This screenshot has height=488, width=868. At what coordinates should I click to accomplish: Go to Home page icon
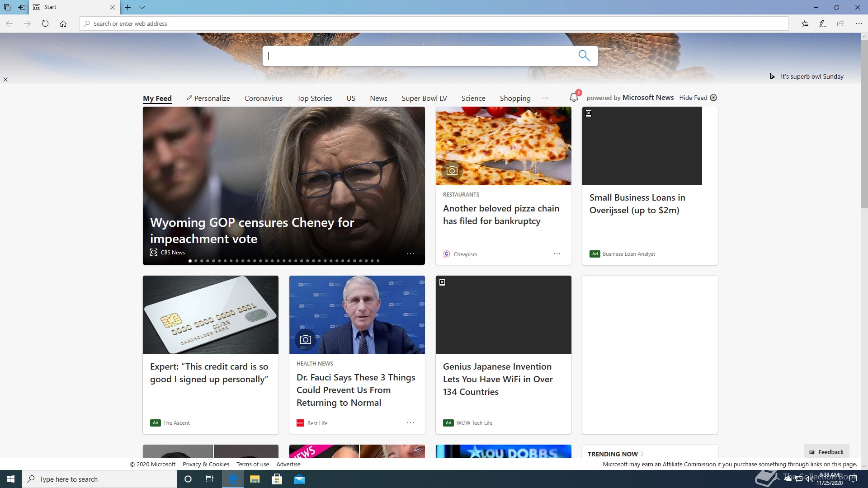[x=63, y=23]
